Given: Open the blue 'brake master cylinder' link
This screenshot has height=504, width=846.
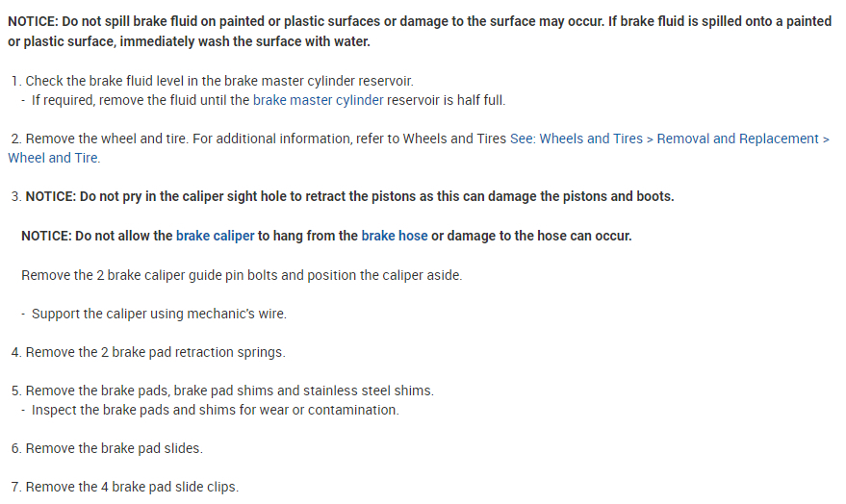Looking at the screenshot, I should [318, 100].
